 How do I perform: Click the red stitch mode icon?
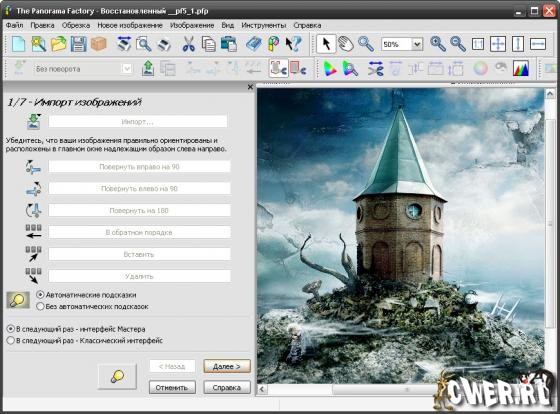pos(298,68)
